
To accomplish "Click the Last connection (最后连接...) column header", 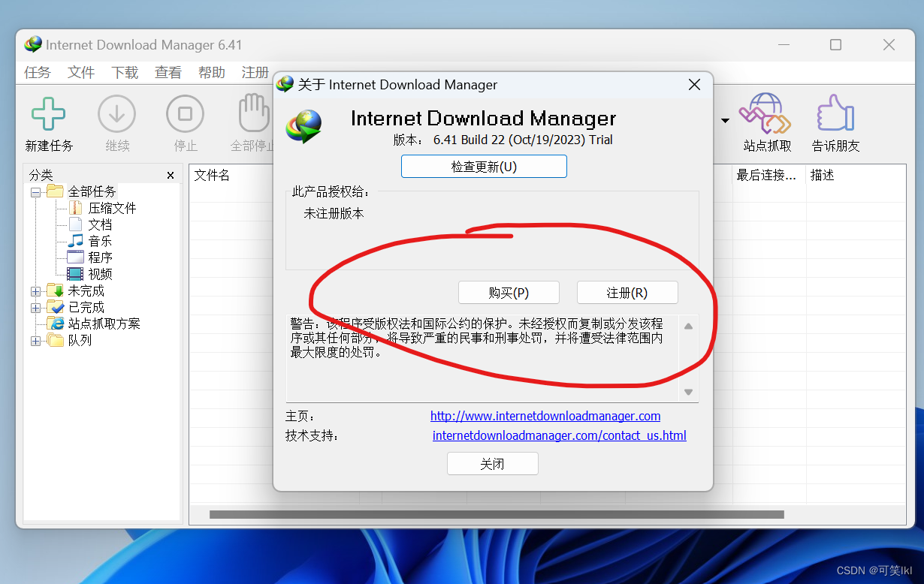I will point(767,175).
